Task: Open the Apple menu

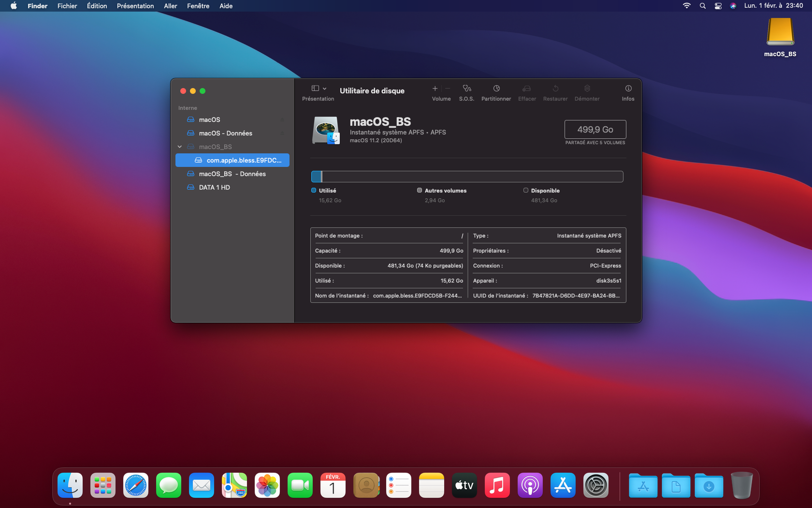Action: pyautogui.click(x=14, y=6)
